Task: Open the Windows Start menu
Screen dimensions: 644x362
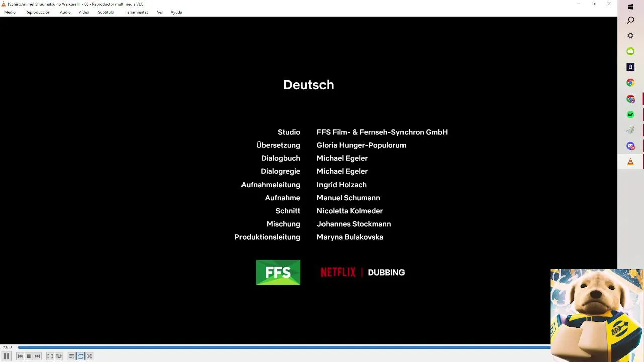Action: (x=630, y=7)
